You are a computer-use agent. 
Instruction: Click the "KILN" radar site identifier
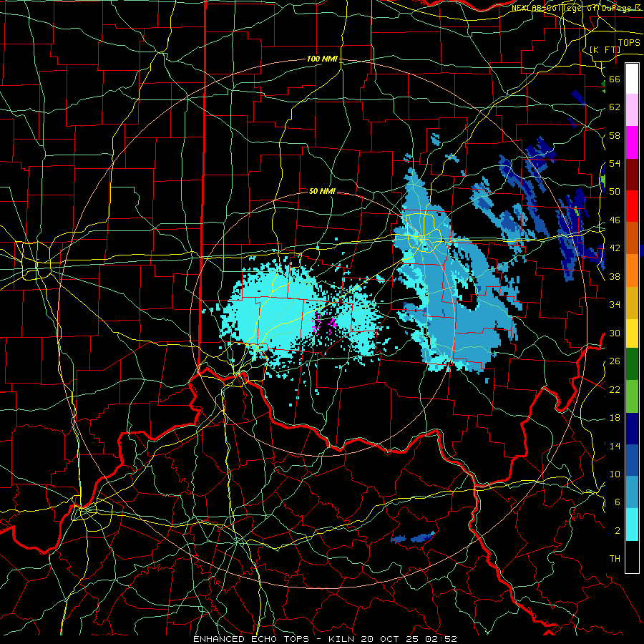pos(343,639)
